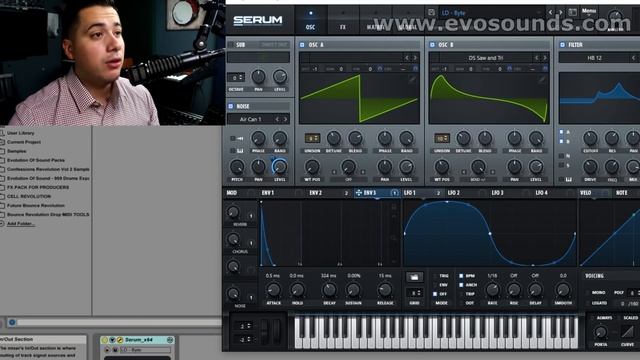Open the OSC A wavetable edit pencil
Screen dimensions: 640x360
pyautogui.click(x=412, y=80)
